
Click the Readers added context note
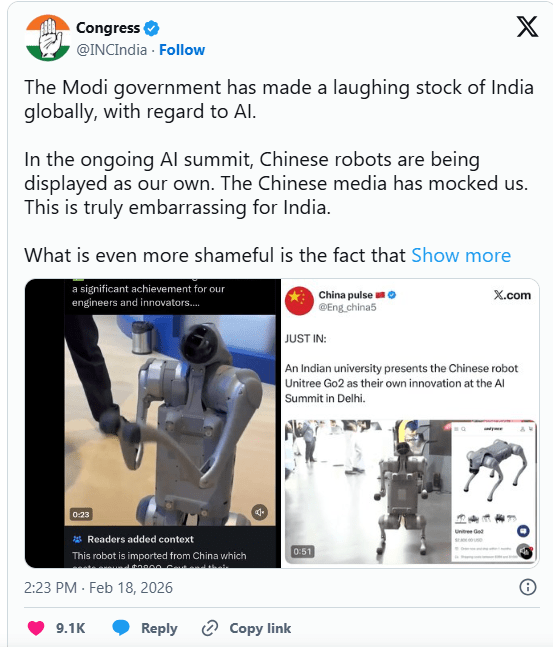tap(170, 547)
